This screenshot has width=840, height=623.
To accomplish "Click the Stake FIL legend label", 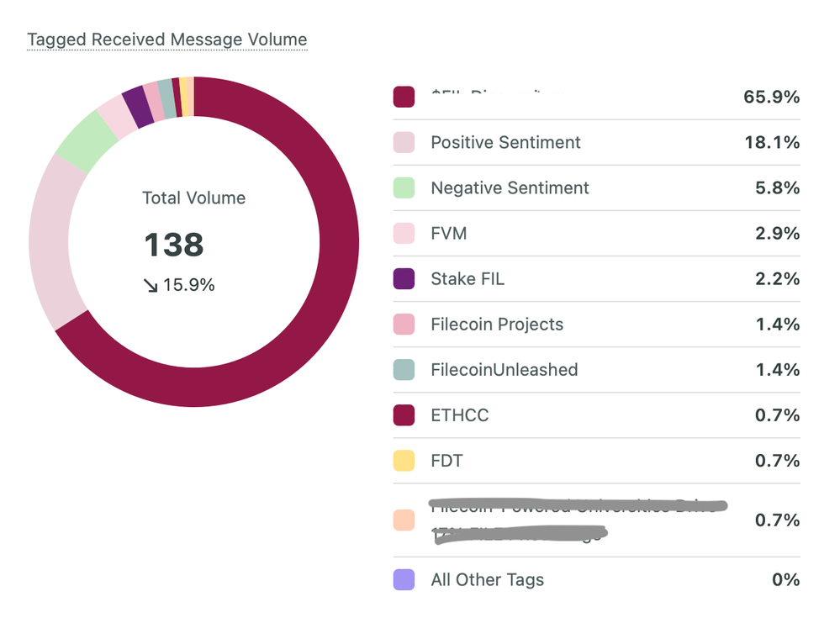I will tap(468, 279).
